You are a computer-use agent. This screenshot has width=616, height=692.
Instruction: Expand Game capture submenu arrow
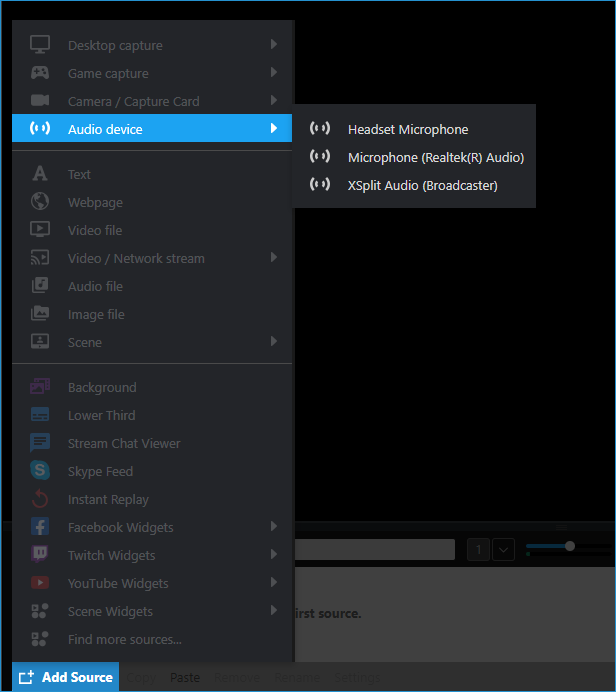274,72
